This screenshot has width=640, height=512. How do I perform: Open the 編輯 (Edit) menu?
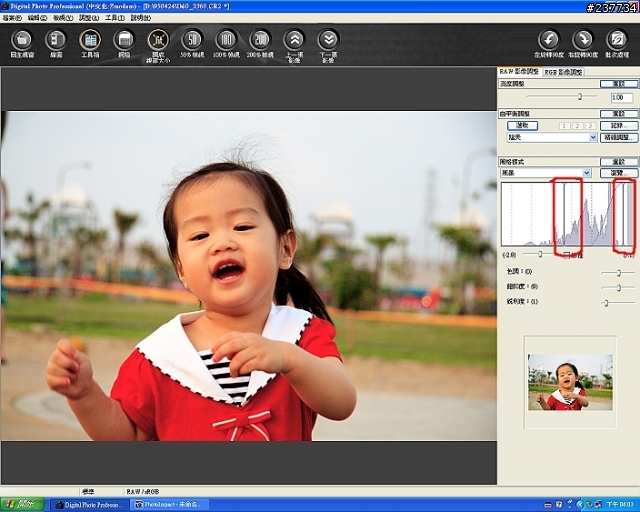point(37,18)
